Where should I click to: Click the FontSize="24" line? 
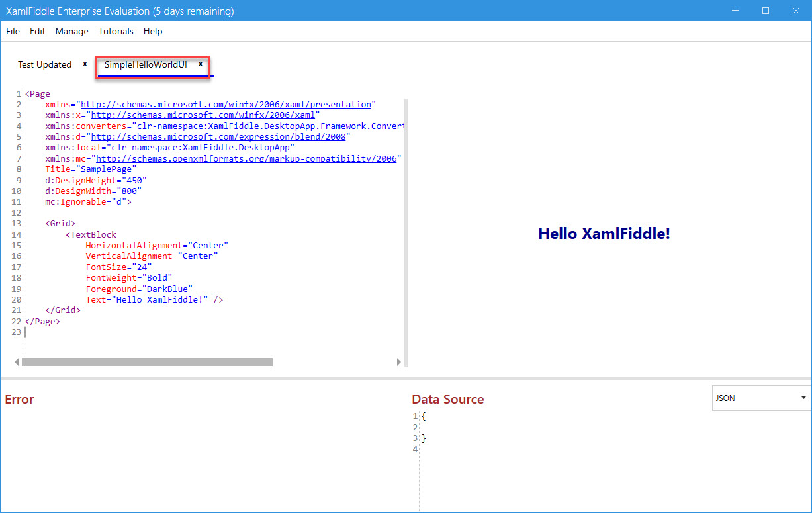tap(118, 267)
